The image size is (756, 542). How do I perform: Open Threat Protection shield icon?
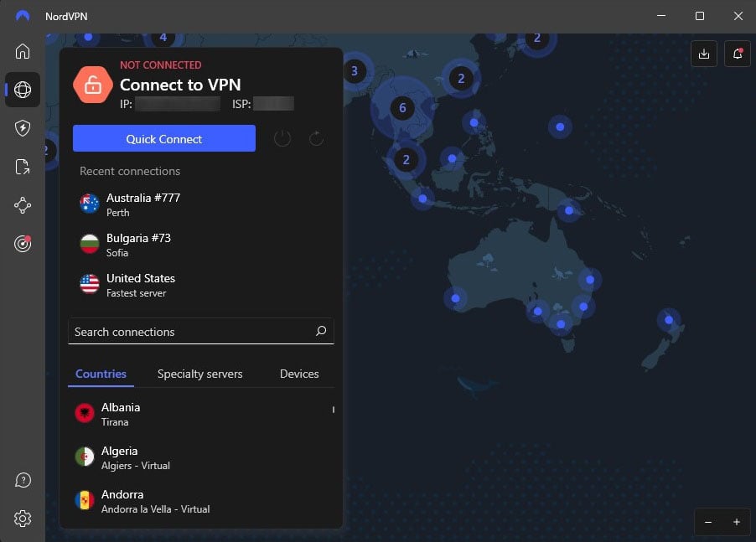click(x=23, y=128)
